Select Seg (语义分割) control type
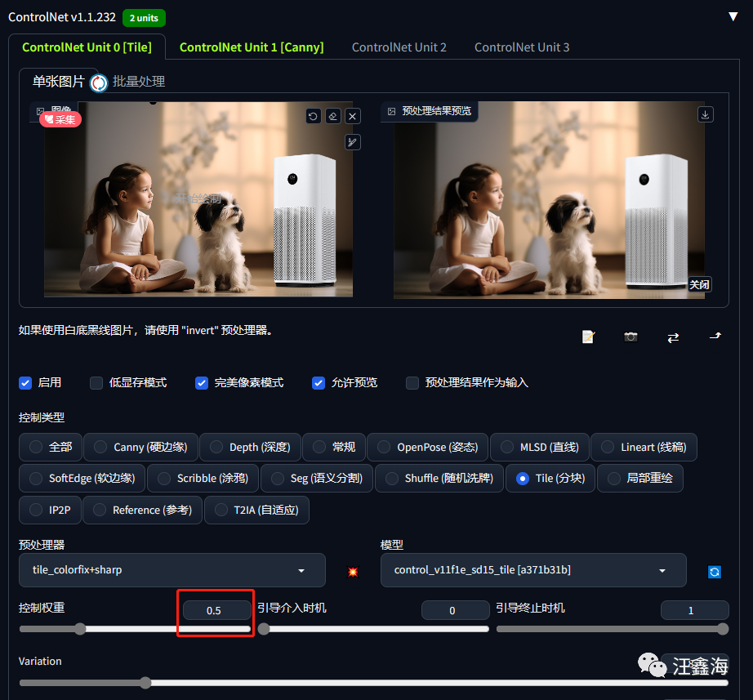The width and height of the screenshot is (753, 700). coord(317,479)
